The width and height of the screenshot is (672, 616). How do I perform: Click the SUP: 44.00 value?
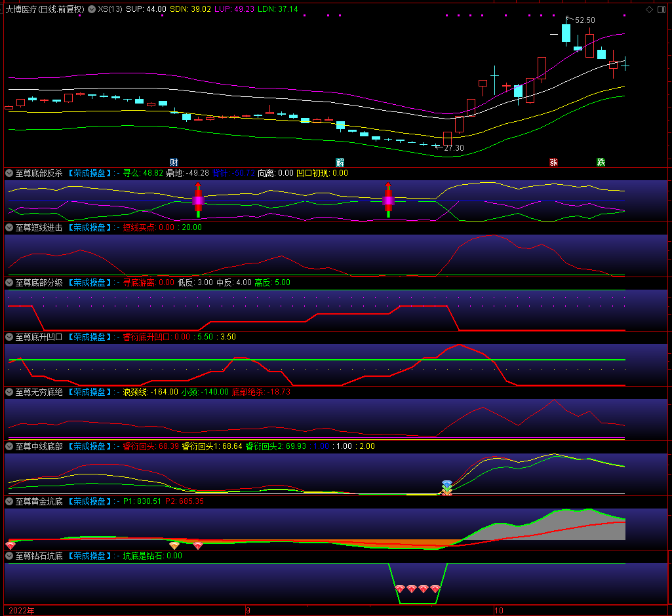(x=146, y=9)
